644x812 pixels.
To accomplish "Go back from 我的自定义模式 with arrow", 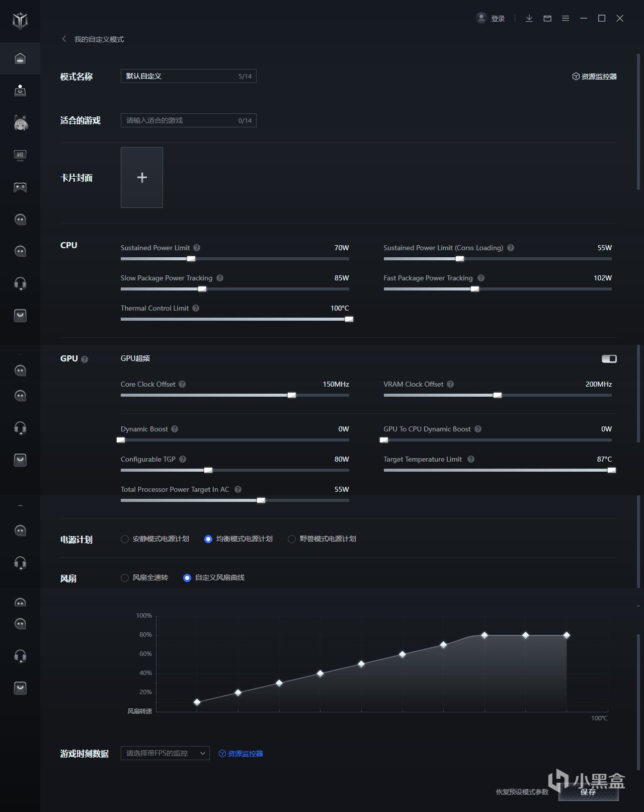I will coord(64,39).
